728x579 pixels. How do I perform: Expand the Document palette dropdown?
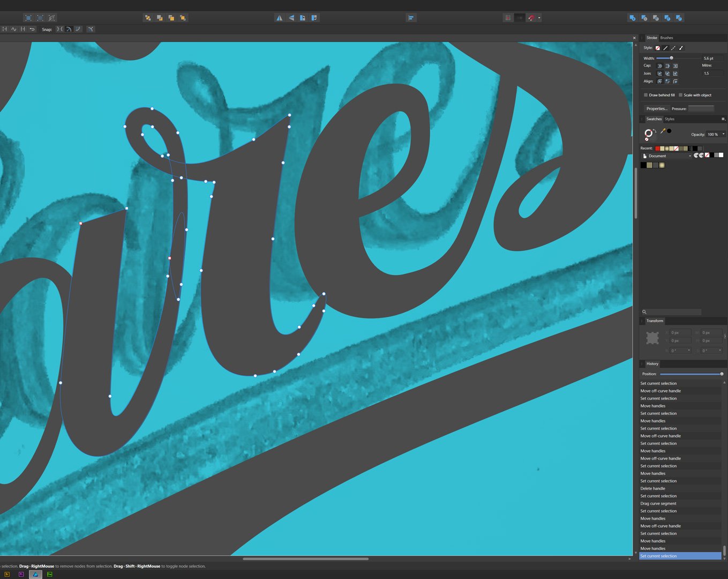(x=689, y=156)
